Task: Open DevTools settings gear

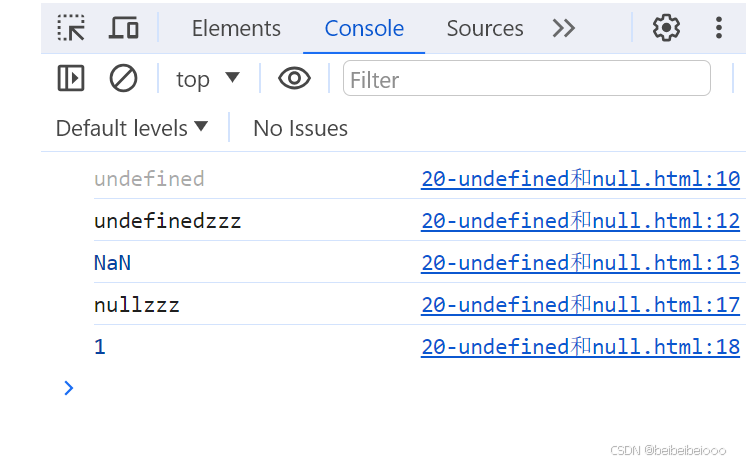Action: (x=666, y=28)
